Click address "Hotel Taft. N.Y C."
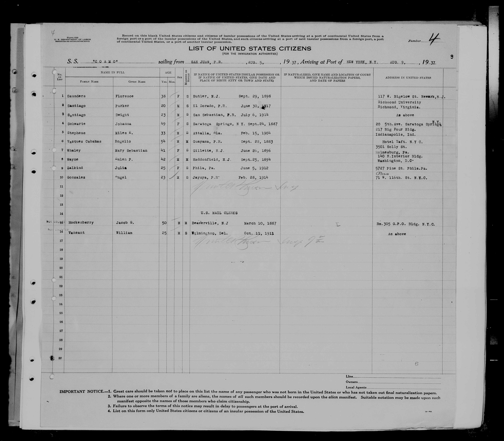 [x=402, y=142]
